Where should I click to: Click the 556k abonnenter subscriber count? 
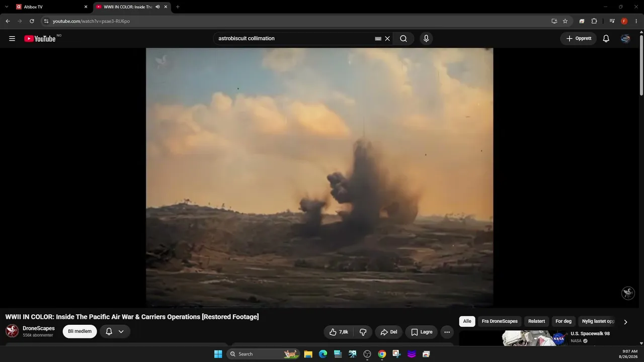point(38,335)
